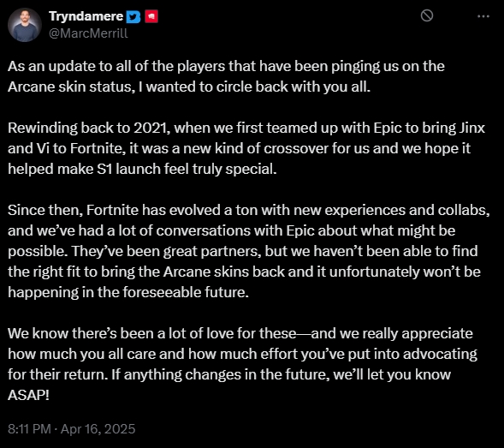
Task: Click the word 'ASAP!' at tweet end
Action: [x=28, y=395]
